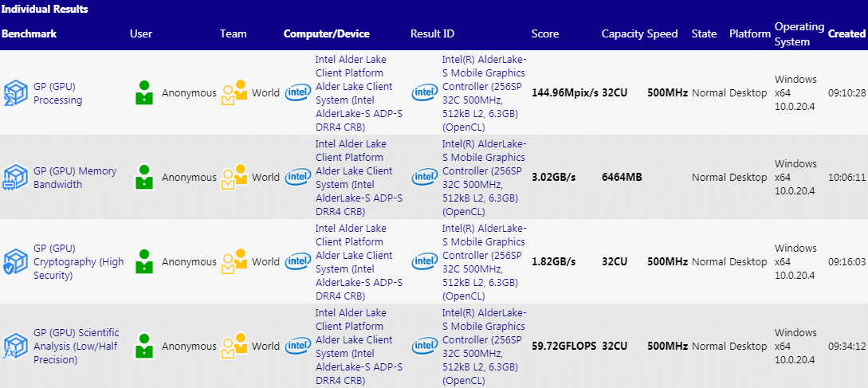The height and width of the screenshot is (388, 868).
Task: Click the 09:34:12 created time
Action: [846, 347]
